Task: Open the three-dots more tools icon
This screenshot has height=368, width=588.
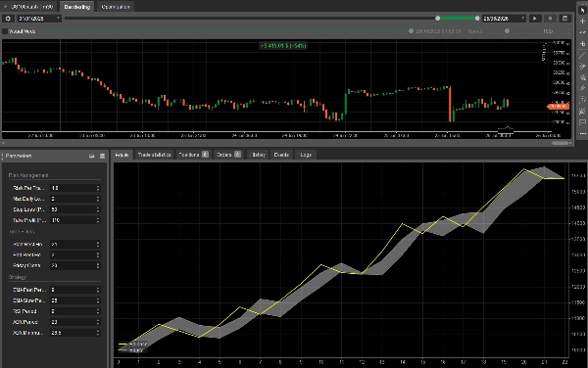Action: 582,134
